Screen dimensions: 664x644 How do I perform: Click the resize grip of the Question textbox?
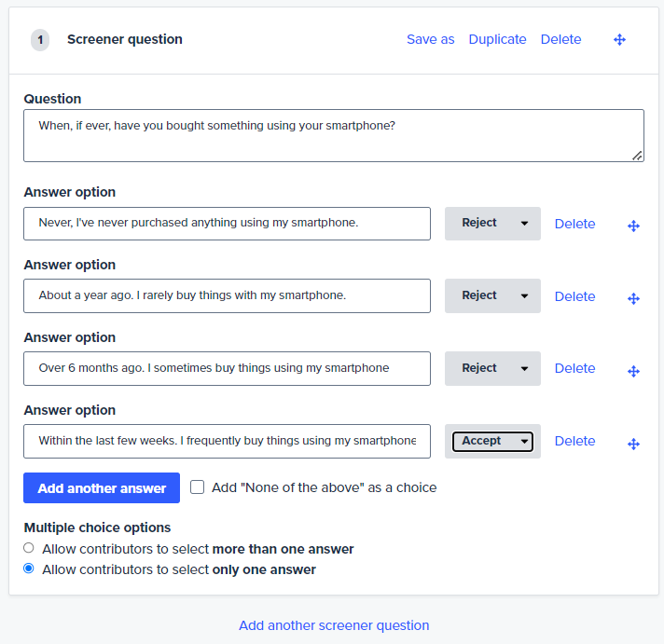(637, 156)
